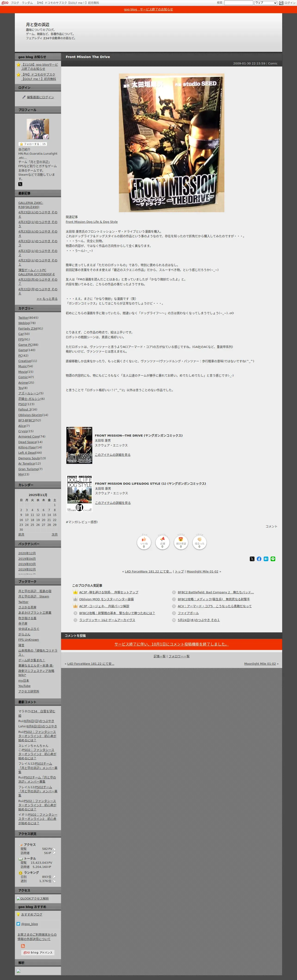Screen dimensions: 297x980
Task: View item details for DOG LIFE&DOG STYLE (1)
Action: coord(113,502)
